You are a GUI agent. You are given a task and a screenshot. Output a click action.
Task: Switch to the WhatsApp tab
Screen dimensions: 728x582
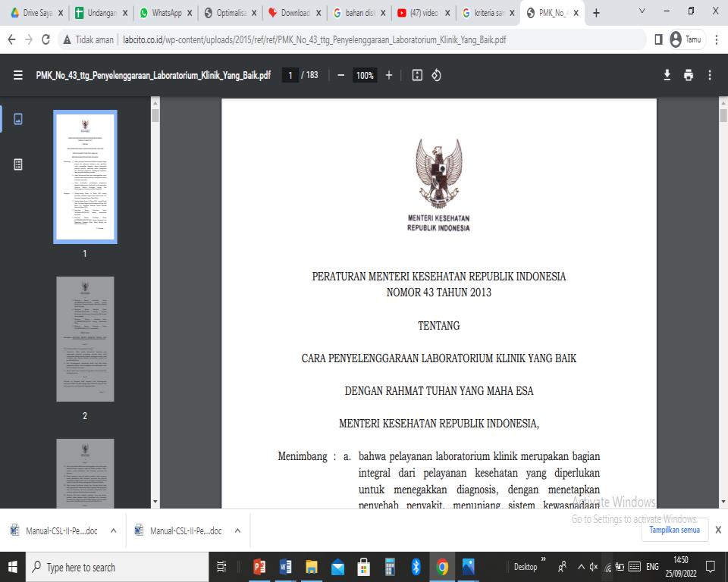click(x=161, y=13)
